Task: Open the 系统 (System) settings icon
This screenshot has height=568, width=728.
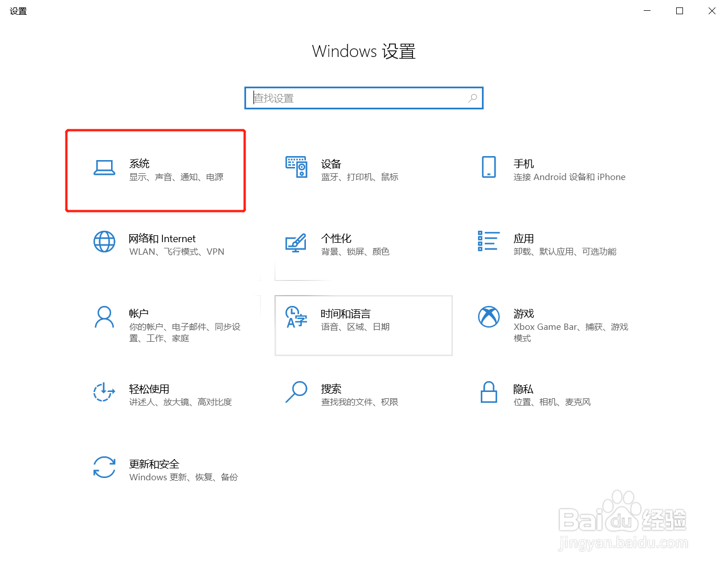Action: point(104,168)
